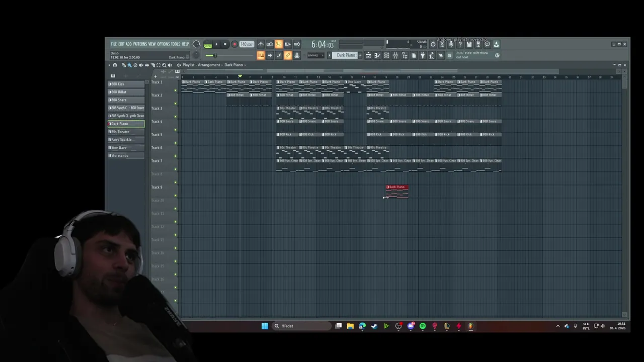Open the HELP menu
The width and height of the screenshot is (644, 362).
pyautogui.click(x=185, y=44)
